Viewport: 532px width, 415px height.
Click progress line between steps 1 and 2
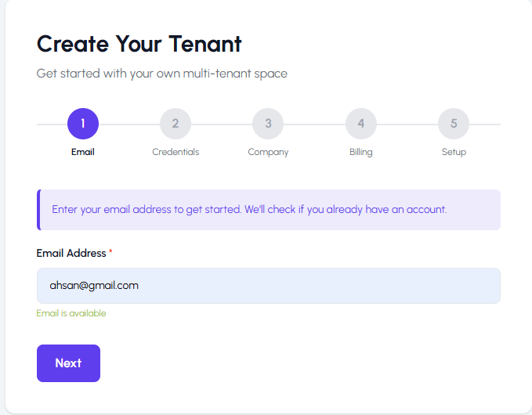click(x=129, y=125)
